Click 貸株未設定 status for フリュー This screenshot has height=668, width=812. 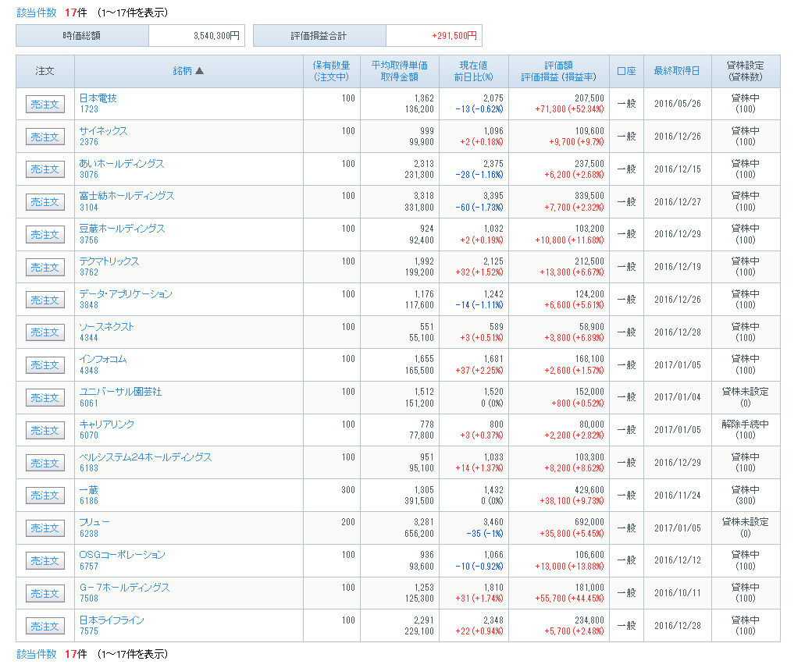(745, 522)
